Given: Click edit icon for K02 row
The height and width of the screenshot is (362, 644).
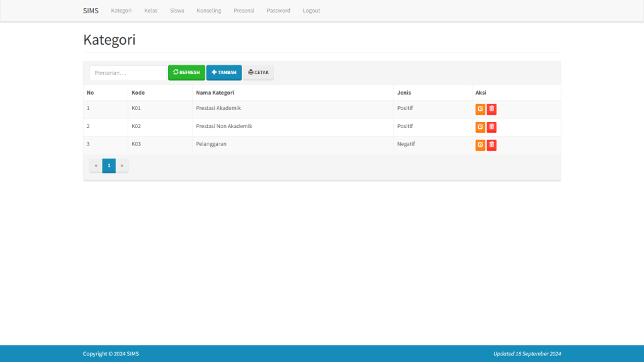Looking at the screenshot, I should click(x=480, y=127).
